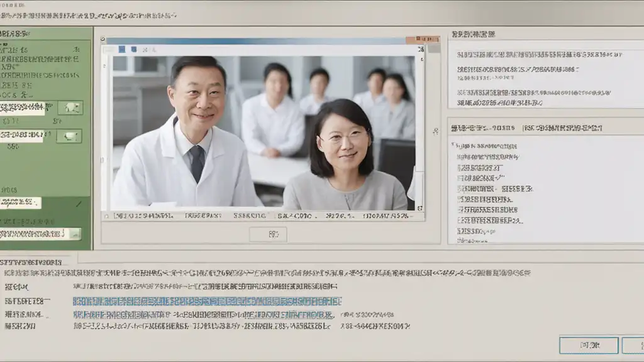Click the first white input field in the green sidebar
644x362 pixels.
click(22, 108)
